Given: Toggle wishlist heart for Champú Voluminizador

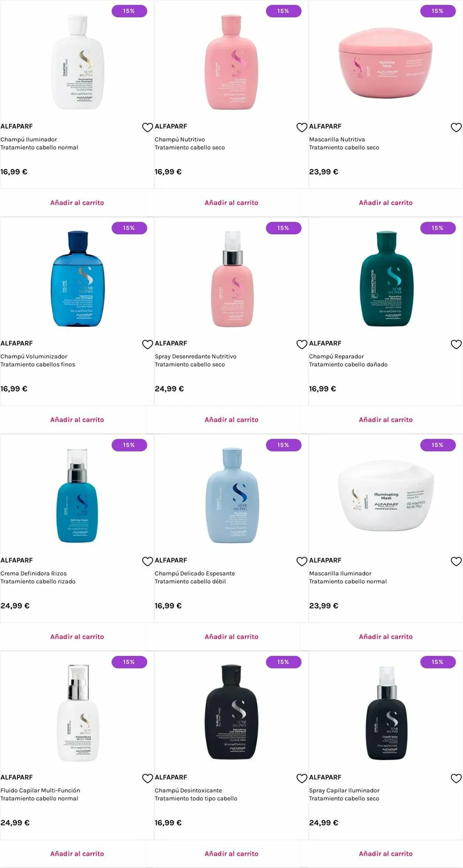Looking at the screenshot, I should (147, 344).
